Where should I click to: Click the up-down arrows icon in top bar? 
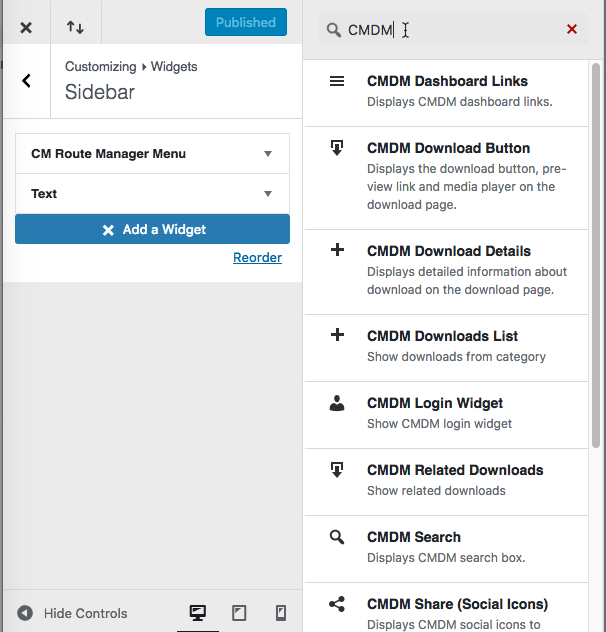pyautogui.click(x=75, y=27)
